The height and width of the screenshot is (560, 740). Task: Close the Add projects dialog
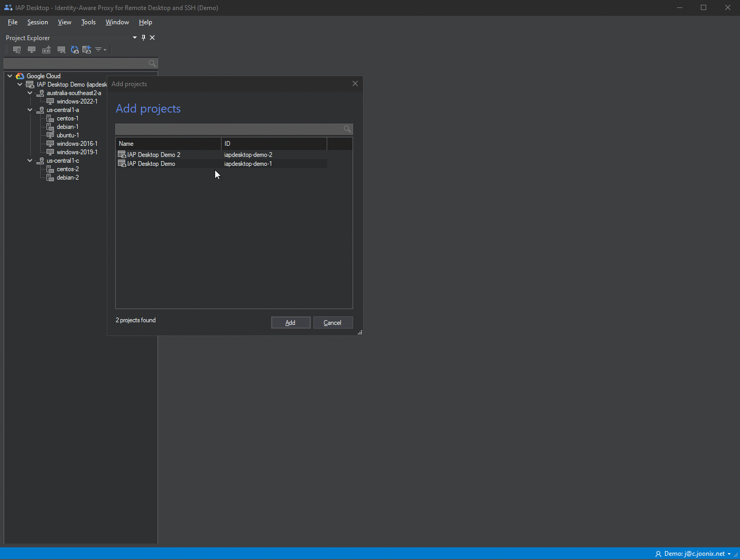(x=355, y=83)
